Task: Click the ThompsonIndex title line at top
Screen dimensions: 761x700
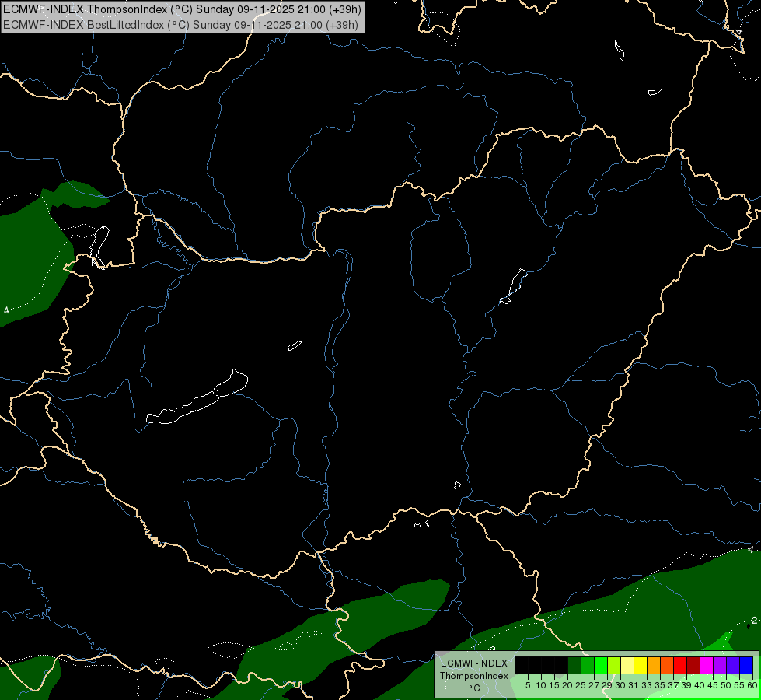Action: pos(182,9)
